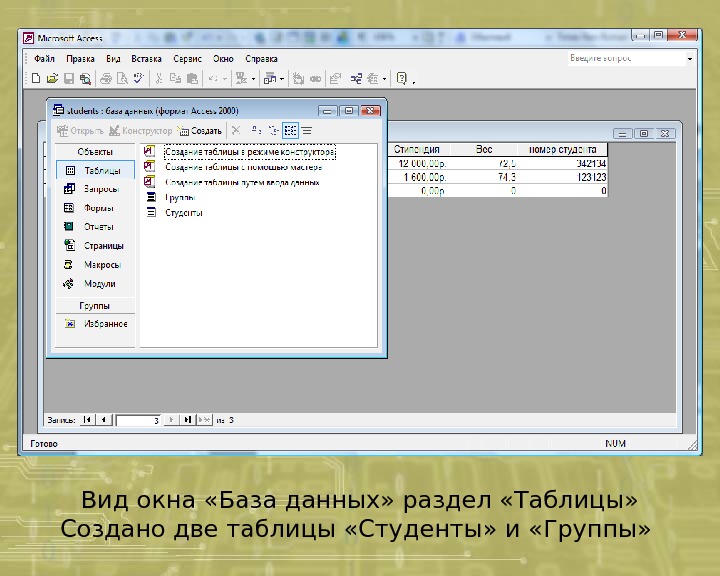
Task: Click the Вес column header
Action: pyautogui.click(x=484, y=149)
